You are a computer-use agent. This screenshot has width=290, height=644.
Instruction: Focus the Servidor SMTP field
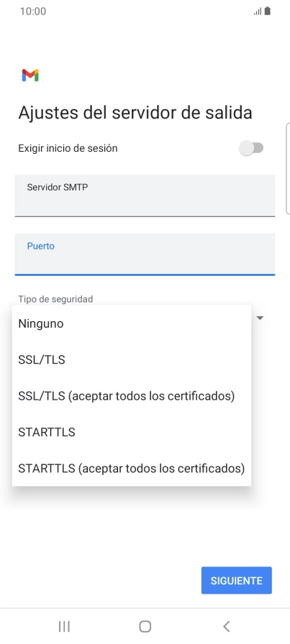point(145,195)
